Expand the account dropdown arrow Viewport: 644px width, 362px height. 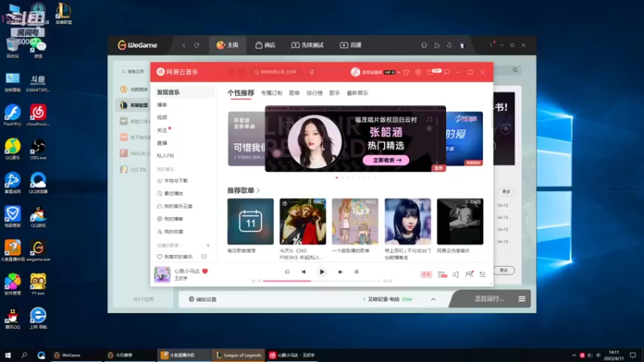tap(398, 72)
